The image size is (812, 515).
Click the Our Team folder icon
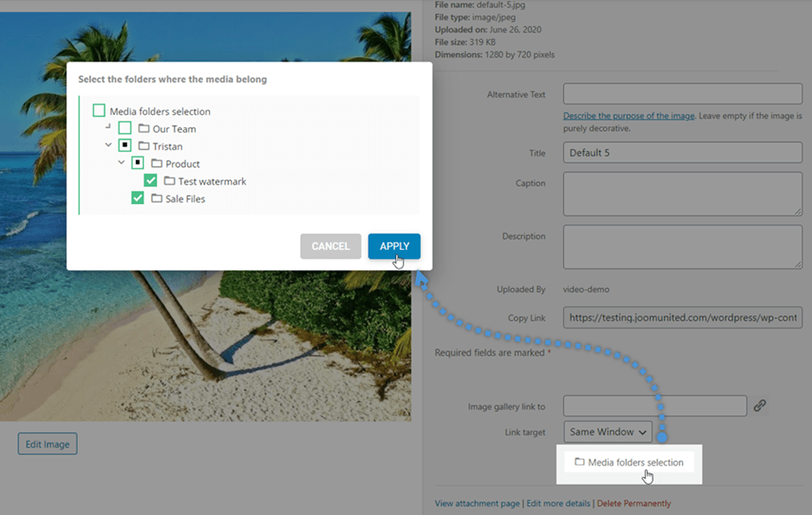coord(143,129)
